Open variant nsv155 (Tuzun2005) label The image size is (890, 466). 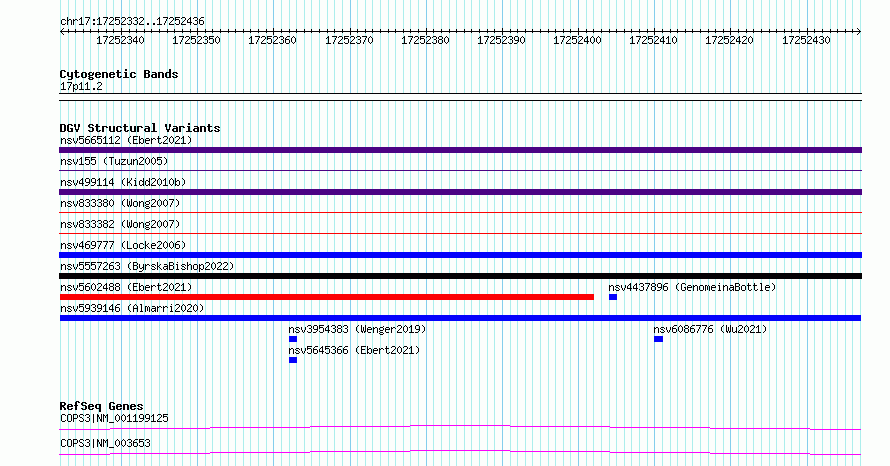point(114,161)
